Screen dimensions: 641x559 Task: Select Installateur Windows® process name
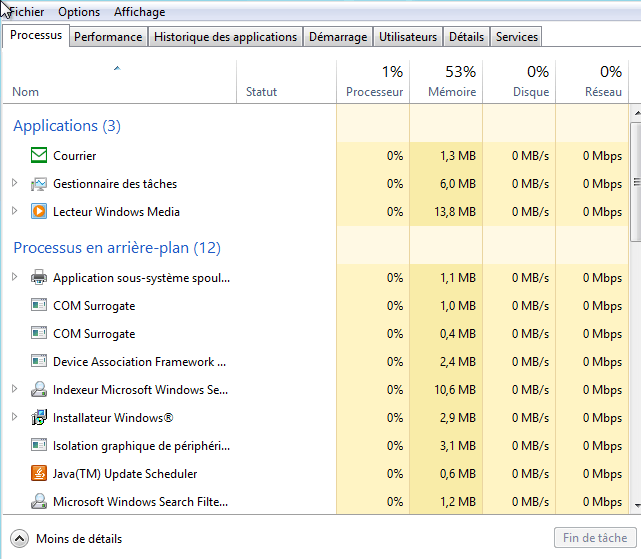tap(113, 418)
